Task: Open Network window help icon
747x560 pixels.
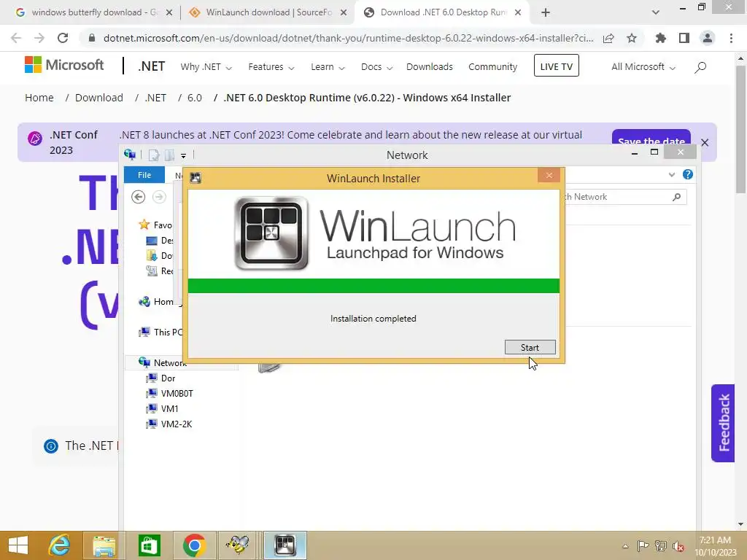Action: (687, 174)
